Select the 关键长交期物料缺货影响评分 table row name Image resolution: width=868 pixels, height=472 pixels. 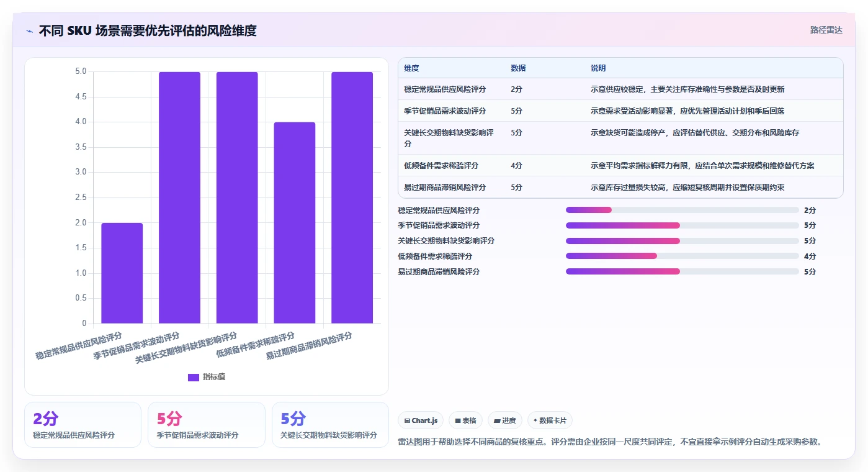(x=449, y=138)
